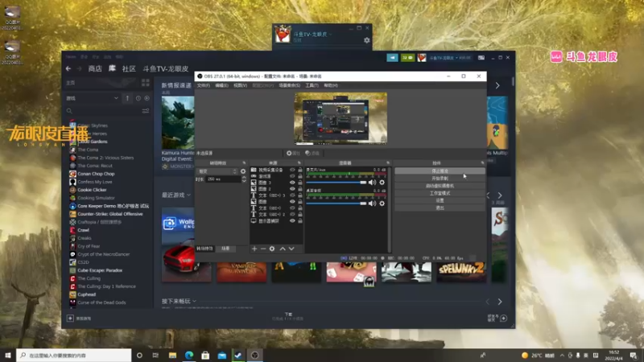Open Steam announcements megaphone icon
The image size is (644, 362).
click(392, 58)
